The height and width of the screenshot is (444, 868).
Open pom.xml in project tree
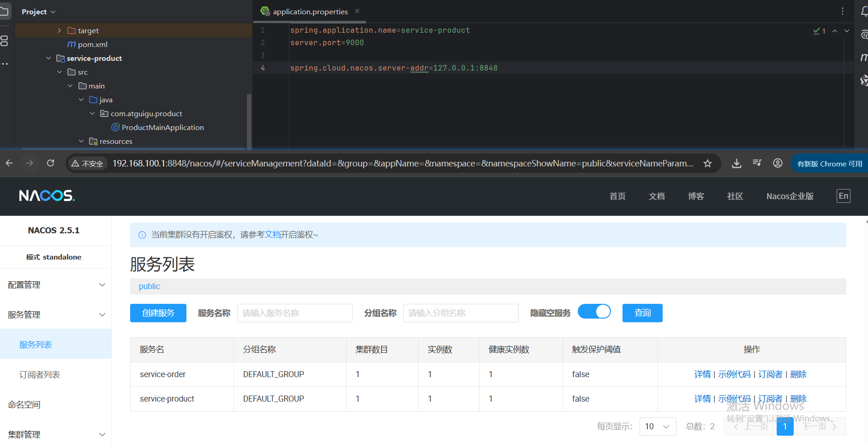[x=92, y=44]
